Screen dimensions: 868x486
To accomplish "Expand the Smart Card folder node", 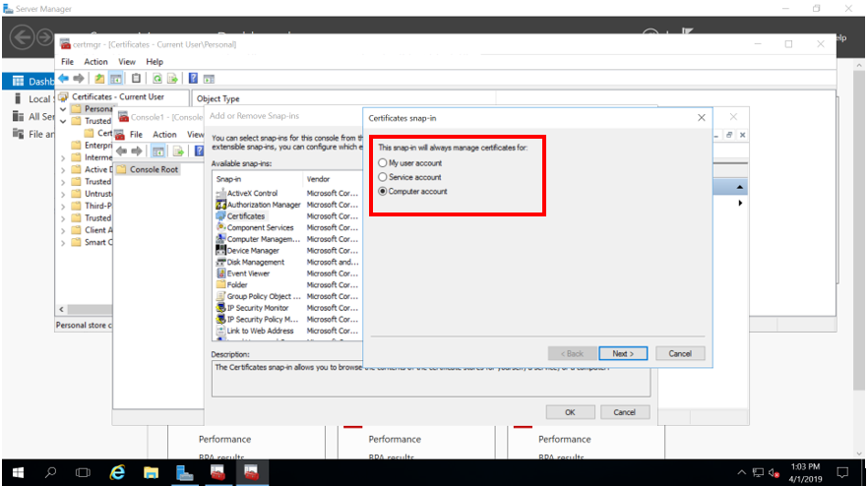I will click(x=63, y=242).
